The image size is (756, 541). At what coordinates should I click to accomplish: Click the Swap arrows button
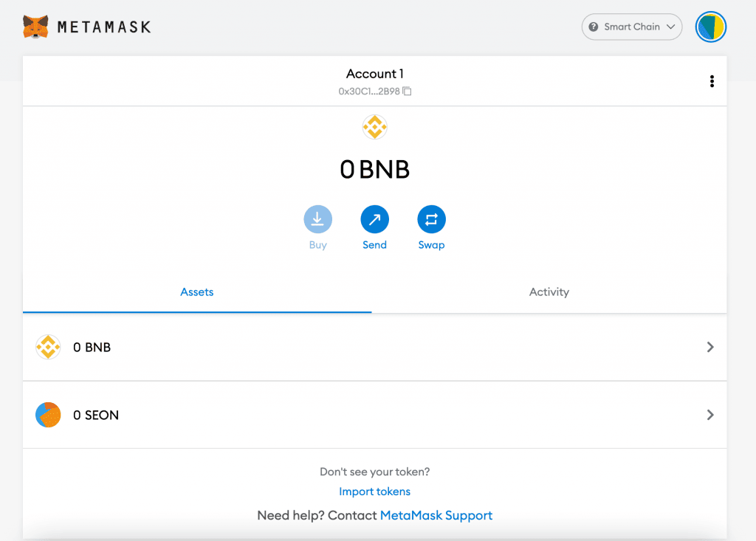pyautogui.click(x=431, y=219)
